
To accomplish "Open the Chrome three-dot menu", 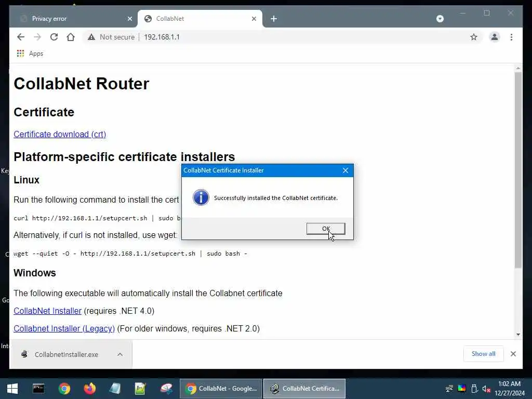I will (x=511, y=37).
